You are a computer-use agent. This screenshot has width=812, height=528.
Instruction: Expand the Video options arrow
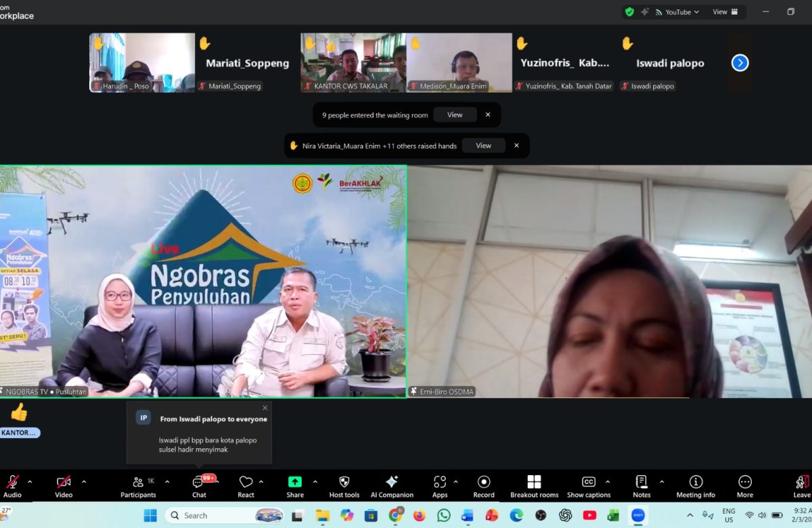pos(84,482)
